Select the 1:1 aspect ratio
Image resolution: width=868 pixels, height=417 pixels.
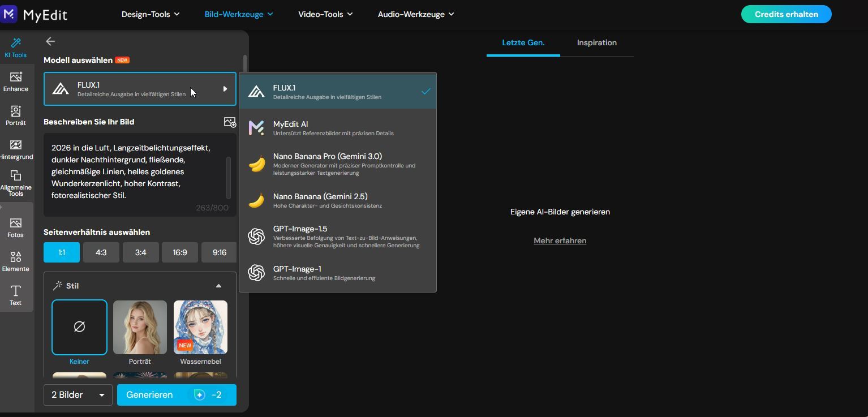62,252
